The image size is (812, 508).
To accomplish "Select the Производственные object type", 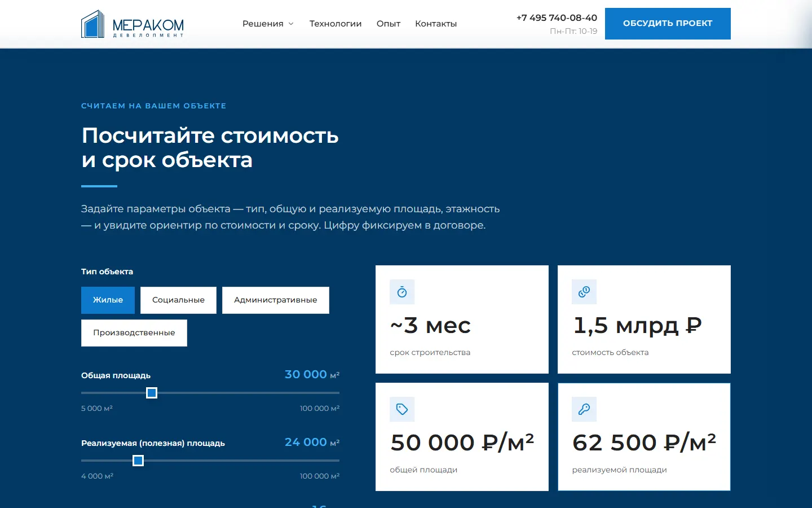I will click(x=134, y=333).
